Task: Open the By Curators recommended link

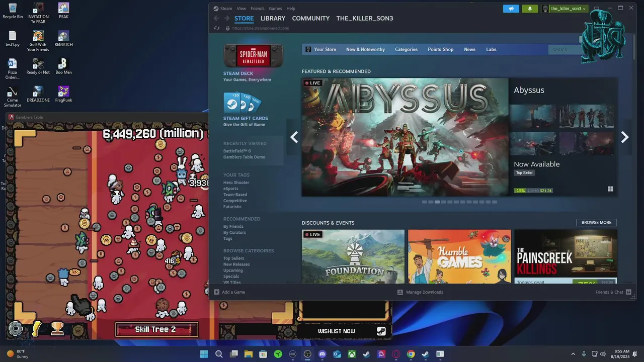Action: click(x=234, y=232)
